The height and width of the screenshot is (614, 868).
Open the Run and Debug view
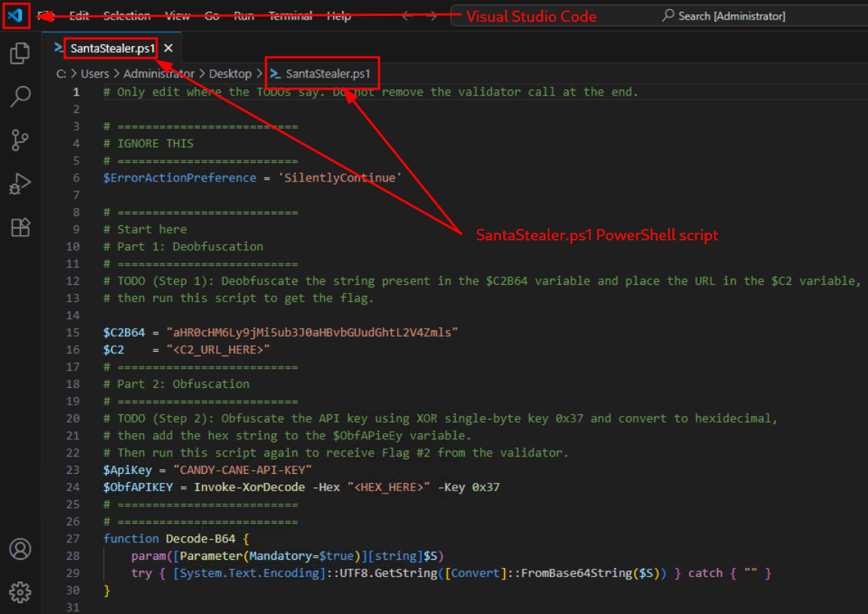point(20,182)
